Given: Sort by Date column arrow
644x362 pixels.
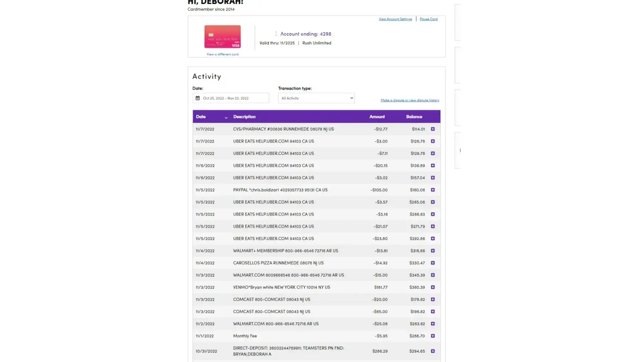Looking at the screenshot, I should pos(226,117).
